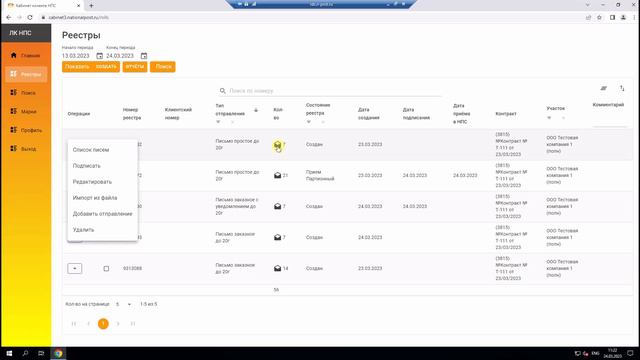This screenshot has height=360, width=640.
Task: Click the envelope icon in the row with 21 letters
Action: point(278,176)
